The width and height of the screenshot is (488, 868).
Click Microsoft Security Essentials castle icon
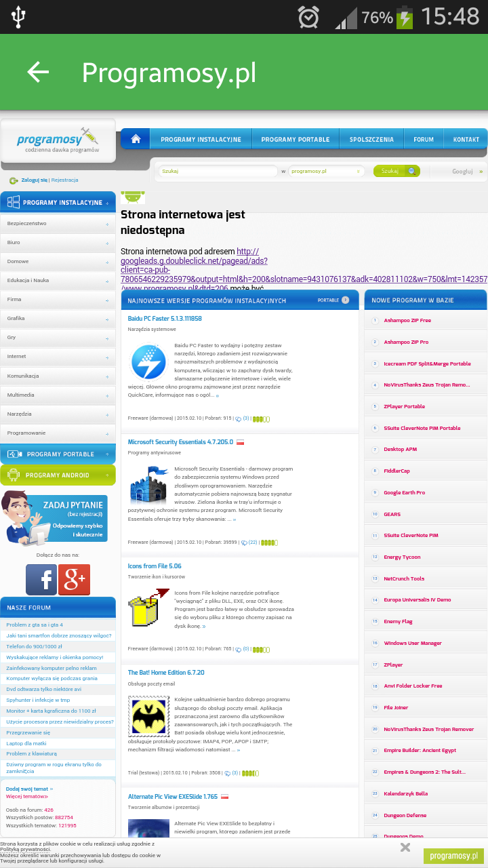(148, 485)
